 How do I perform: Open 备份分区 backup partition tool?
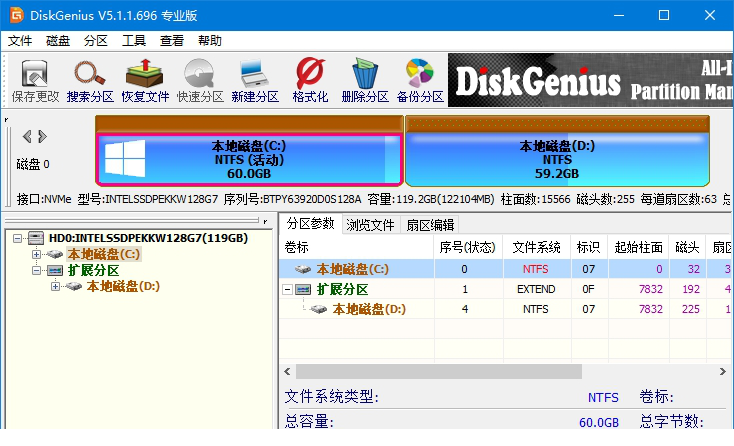(x=420, y=80)
